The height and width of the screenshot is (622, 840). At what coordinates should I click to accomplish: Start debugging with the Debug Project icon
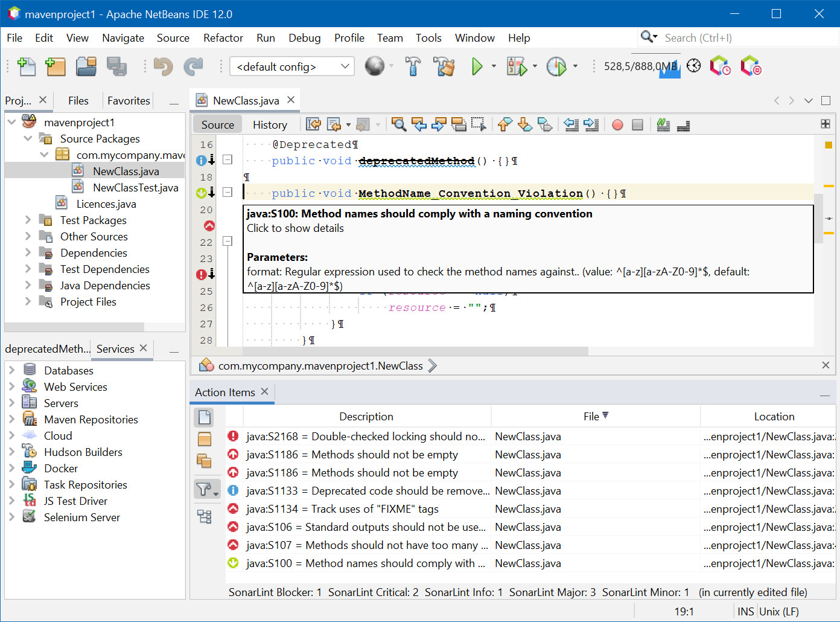tap(517, 66)
